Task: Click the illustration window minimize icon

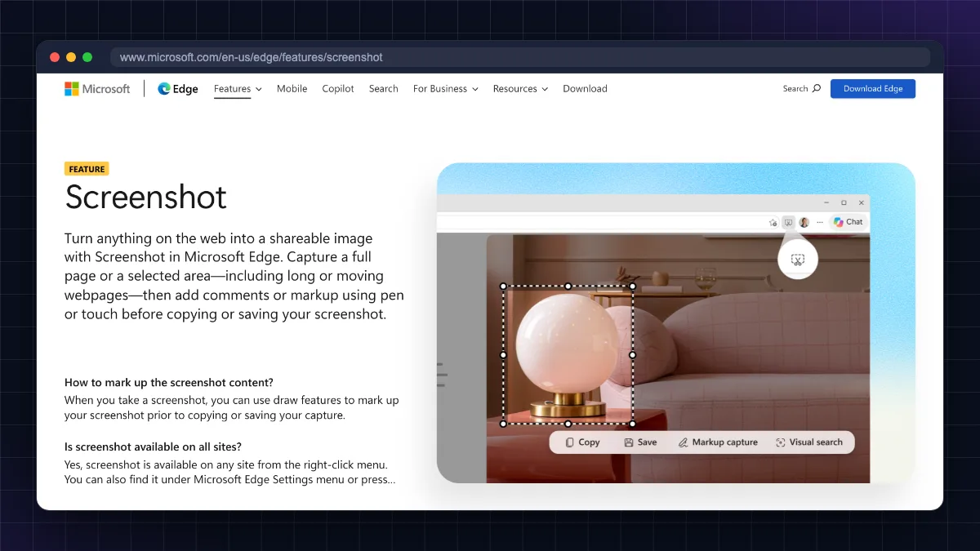Action: point(826,202)
